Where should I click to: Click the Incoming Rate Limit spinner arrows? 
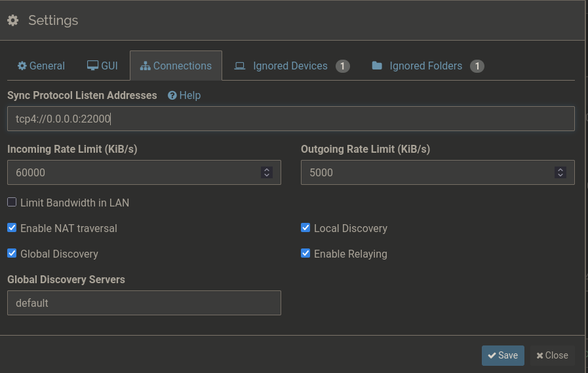267,172
